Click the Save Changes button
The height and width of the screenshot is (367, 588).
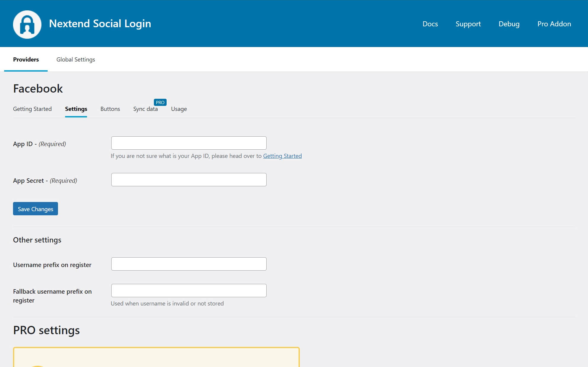point(35,208)
